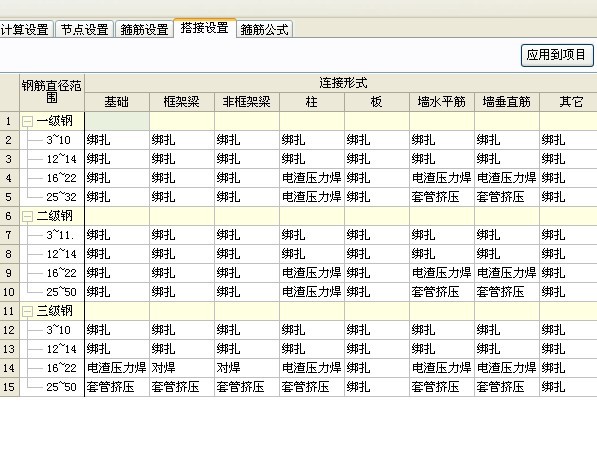Image resolution: width=597 pixels, height=469 pixels.
Task: Click the 非框架梁 column header
Action: [247, 102]
